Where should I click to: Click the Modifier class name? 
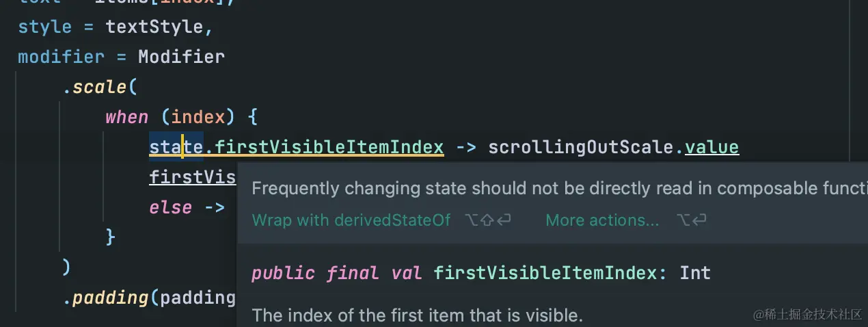[x=181, y=56]
